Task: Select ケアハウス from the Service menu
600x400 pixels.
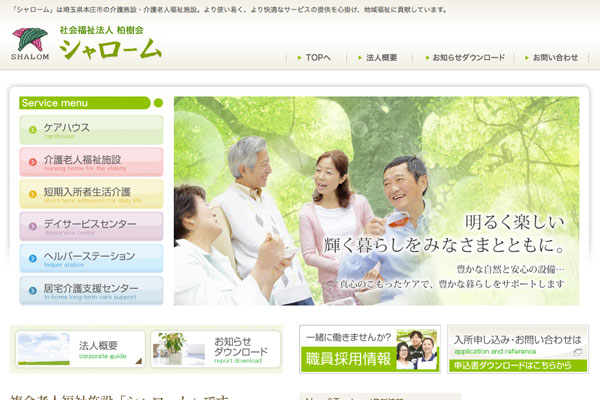Action: [91, 130]
